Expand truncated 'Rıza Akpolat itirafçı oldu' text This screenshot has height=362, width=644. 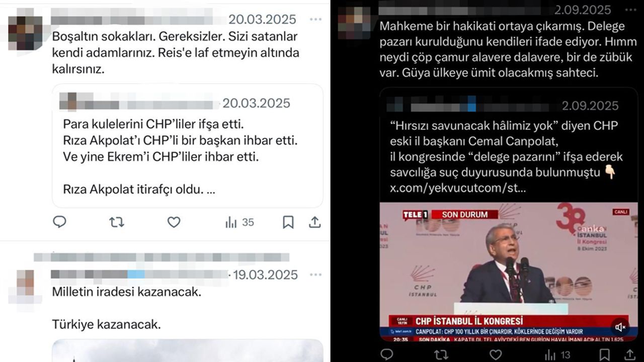[x=210, y=190]
